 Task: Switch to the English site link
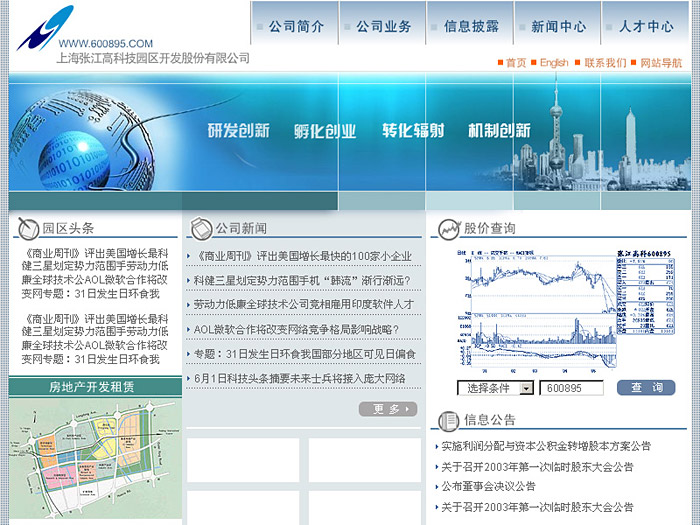[x=553, y=63]
